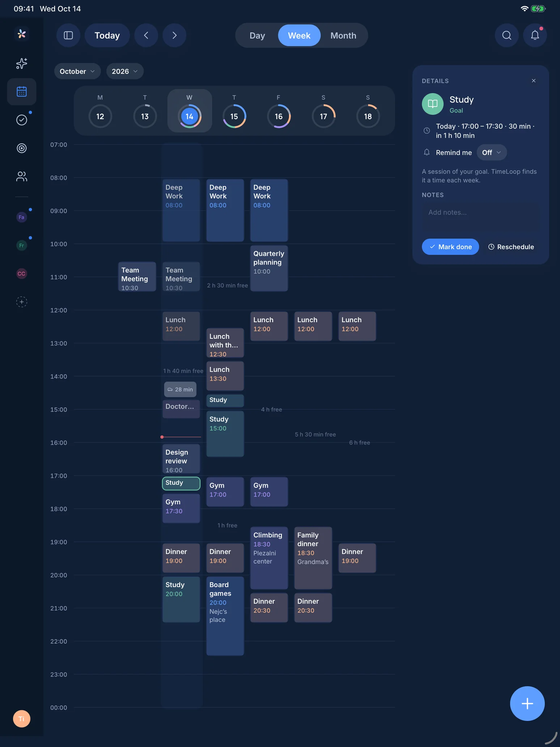560x747 pixels.
Task: Select the Fr calendar avatar
Action: coord(22,245)
